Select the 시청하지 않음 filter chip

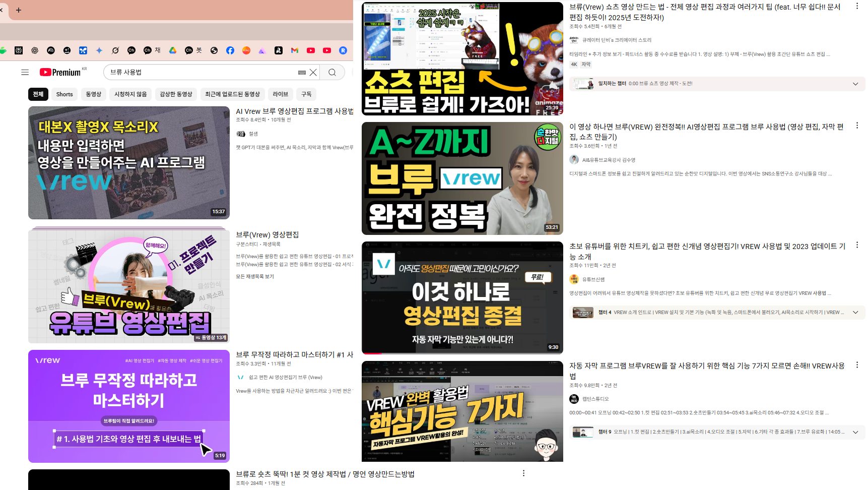(130, 94)
